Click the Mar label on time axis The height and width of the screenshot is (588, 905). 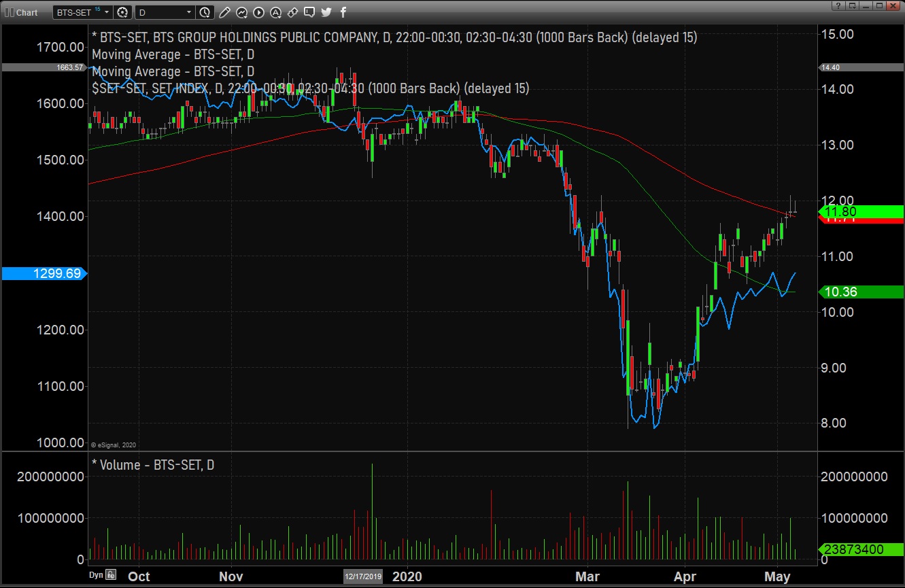[587, 576]
